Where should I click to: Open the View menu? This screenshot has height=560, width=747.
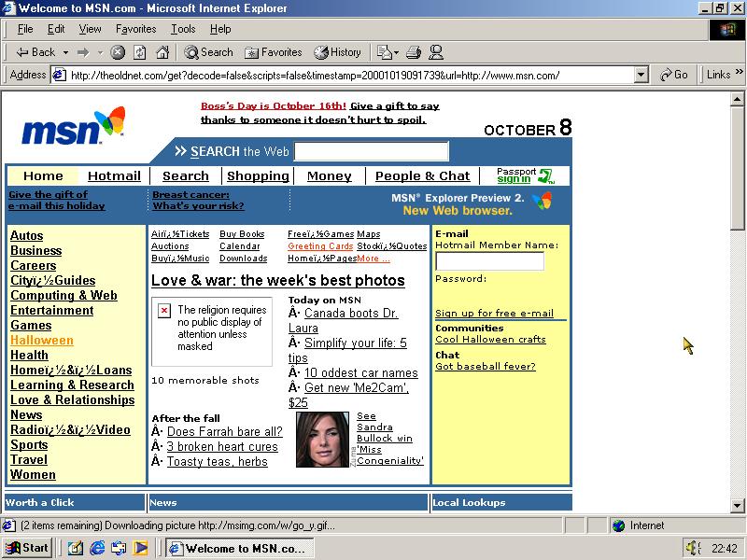(90, 29)
